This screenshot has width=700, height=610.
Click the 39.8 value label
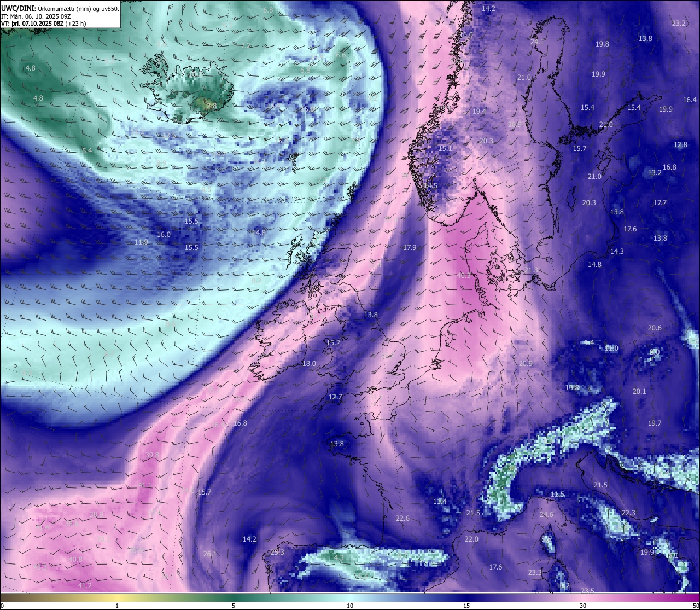pyautogui.click(x=152, y=455)
